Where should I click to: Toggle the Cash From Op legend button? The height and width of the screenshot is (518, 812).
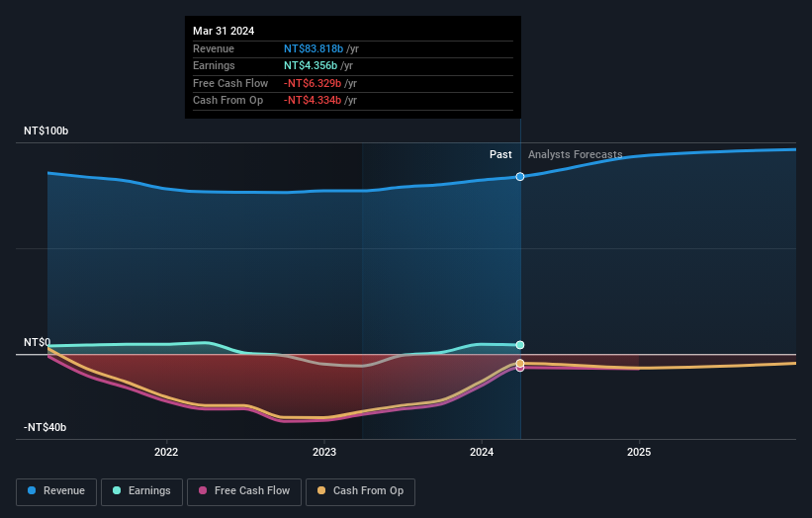tap(360, 491)
